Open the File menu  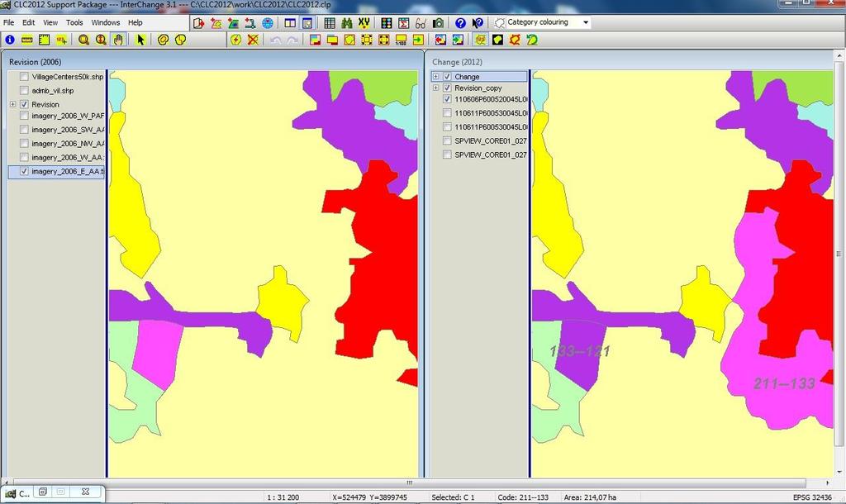pyautogui.click(x=8, y=22)
